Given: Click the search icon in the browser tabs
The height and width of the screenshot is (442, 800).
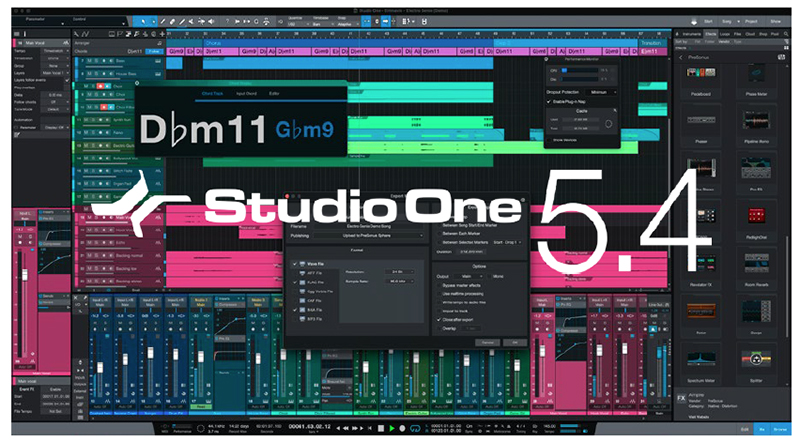Looking at the screenshot, I should [x=786, y=34].
